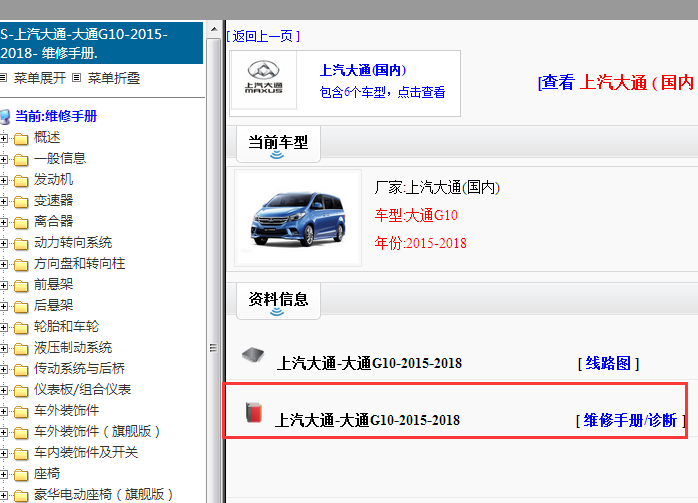This screenshot has width=698, height=503.
Task: Click the folder icon beside 轮胎和车轮
Action: pos(20,328)
